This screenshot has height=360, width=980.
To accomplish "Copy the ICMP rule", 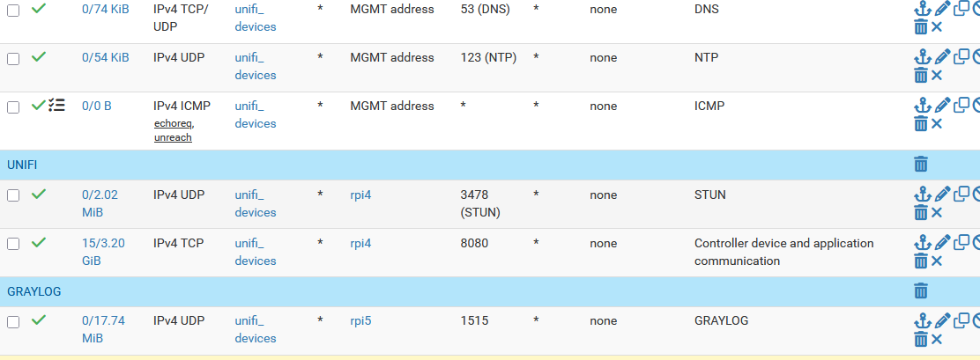I will pyautogui.click(x=961, y=106).
